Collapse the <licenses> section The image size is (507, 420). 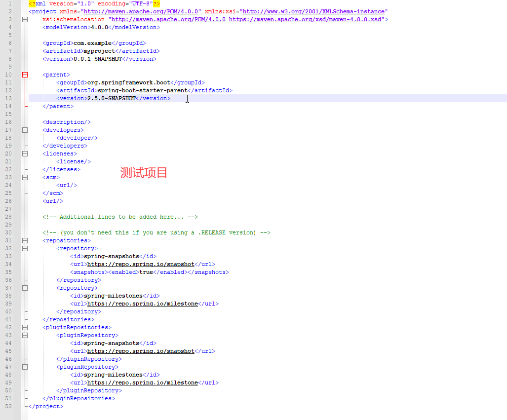(x=25, y=153)
